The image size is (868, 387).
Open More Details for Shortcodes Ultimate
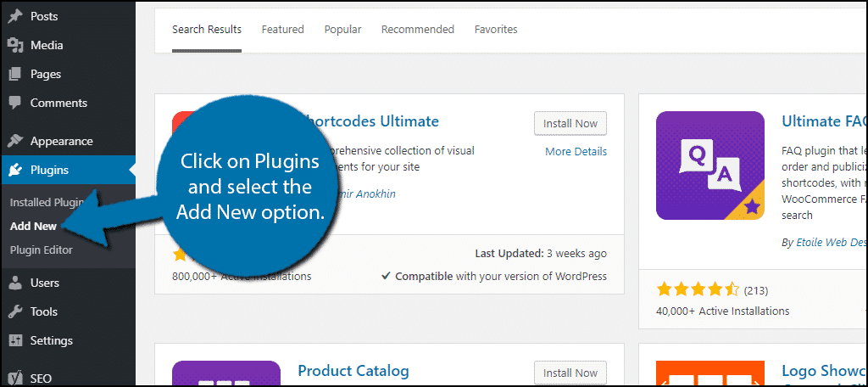576,151
